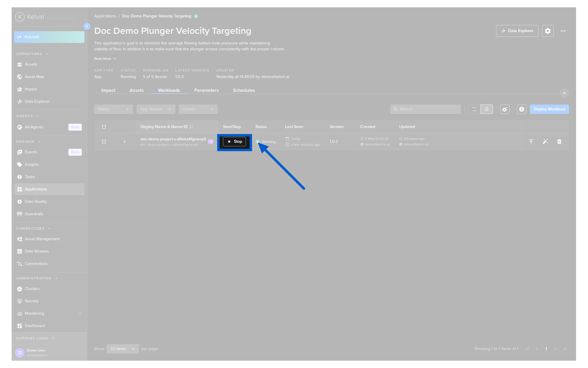Check the doc-demo-project workload row checkbox

tap(104, 142)
